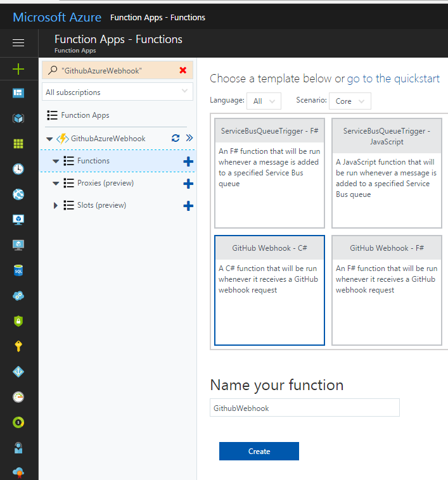Screen dimensions: 448x480
Task: Click the function name input field
Action: pos(305,408)
